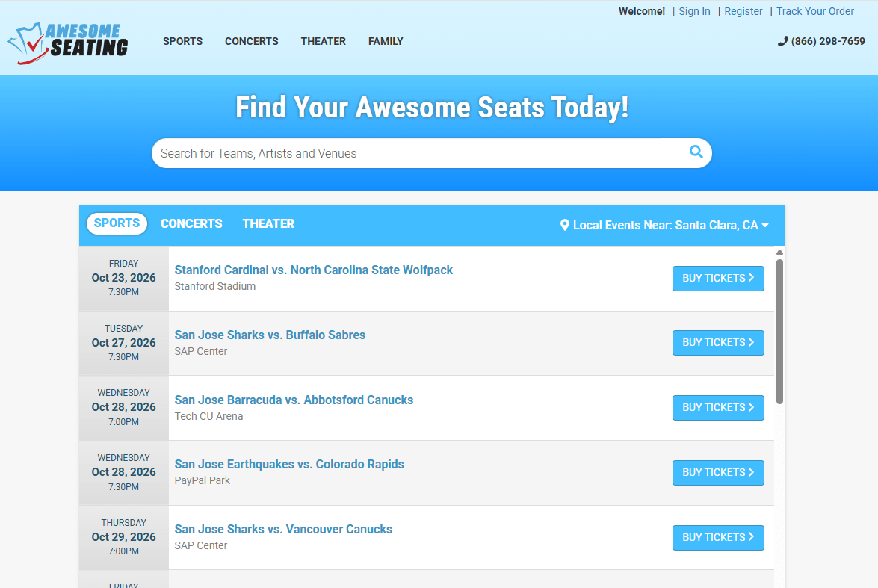878x588 pixels.
Task: Click the Stanford Stadium venue text
Action: (215, 286)
